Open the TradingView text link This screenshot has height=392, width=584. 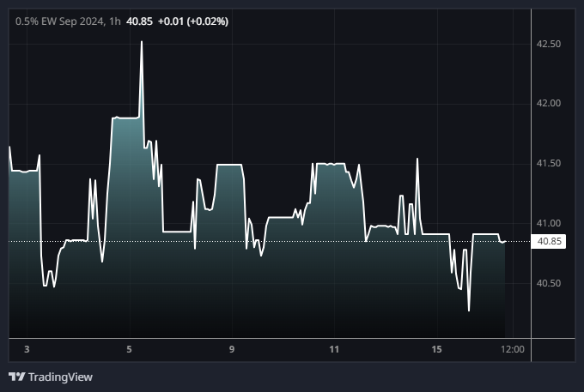(60, 377)
